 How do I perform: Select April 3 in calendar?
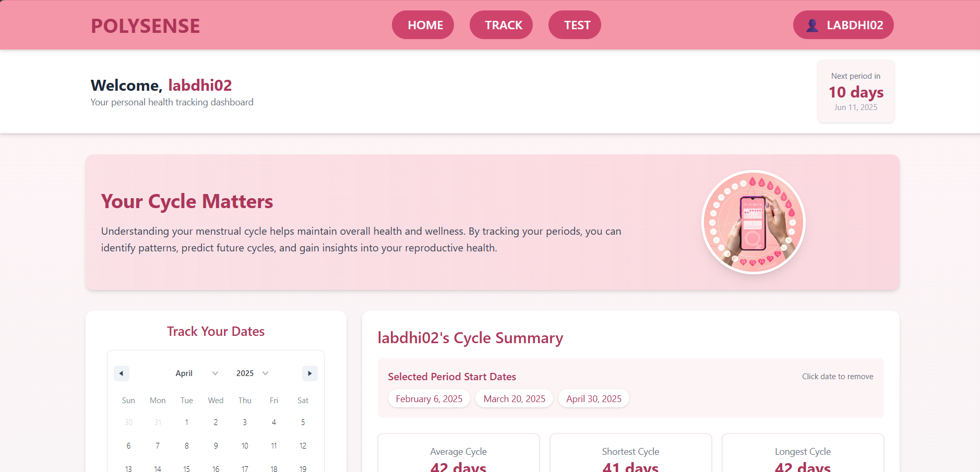point(245,422)
